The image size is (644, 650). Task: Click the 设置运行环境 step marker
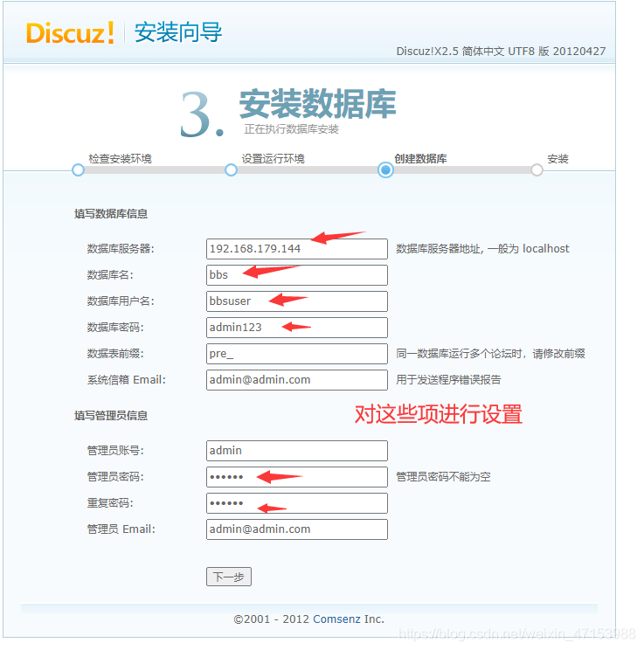[x=231, y=170]
